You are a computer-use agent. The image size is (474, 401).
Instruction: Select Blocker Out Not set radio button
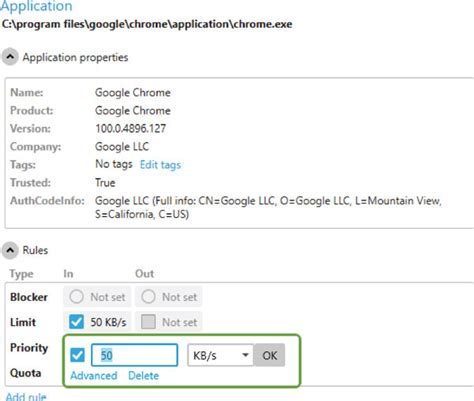point(148,296)
